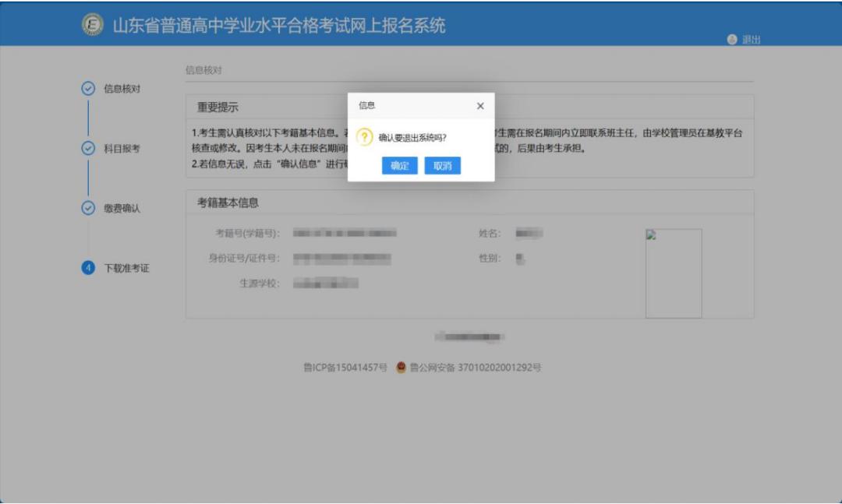Close the 信息 dialog with the X
842x504 pixels.
point(479,105)
